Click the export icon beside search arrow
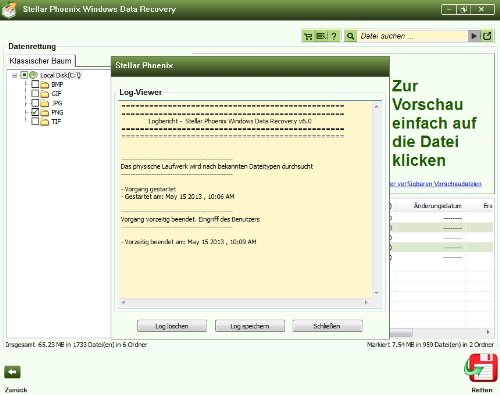Screen dimensions: 500x395 pos(487,36)
